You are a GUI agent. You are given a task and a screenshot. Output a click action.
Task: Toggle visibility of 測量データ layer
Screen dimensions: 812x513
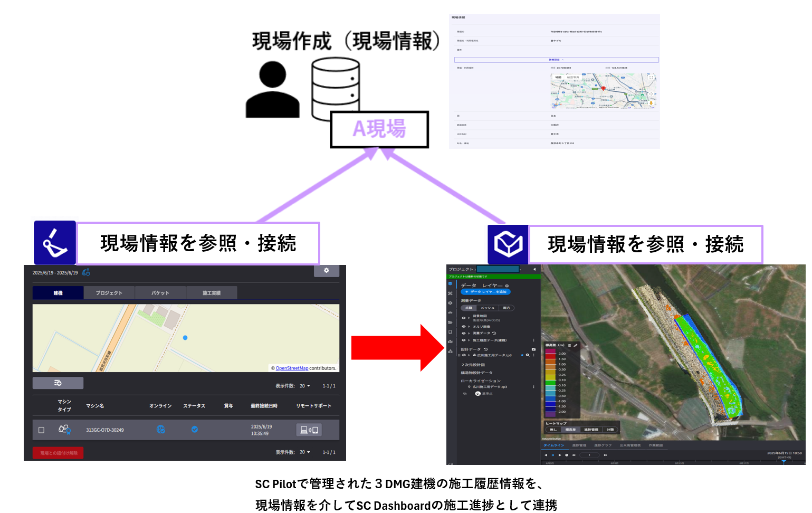[x=464, y=333]
